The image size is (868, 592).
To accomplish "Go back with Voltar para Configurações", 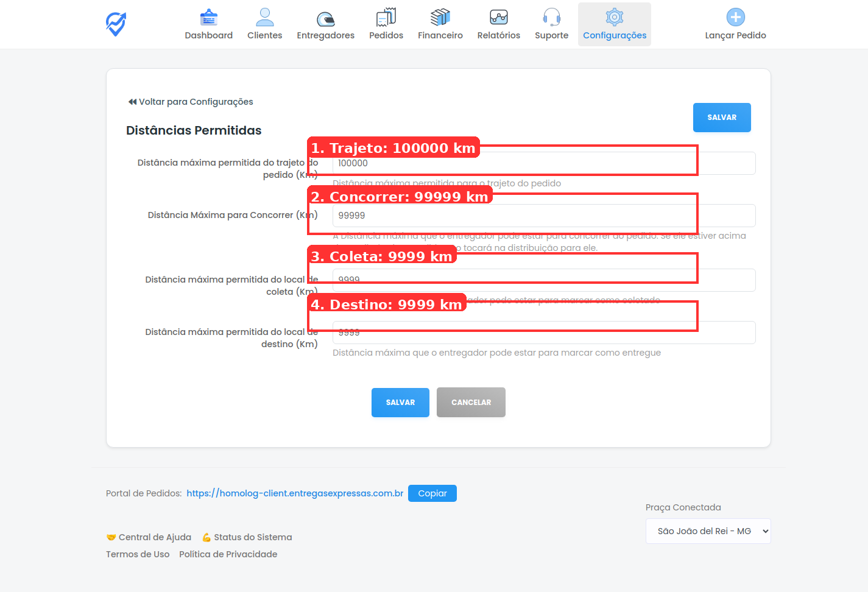I will pyautogui.click(x=190, y=102).
